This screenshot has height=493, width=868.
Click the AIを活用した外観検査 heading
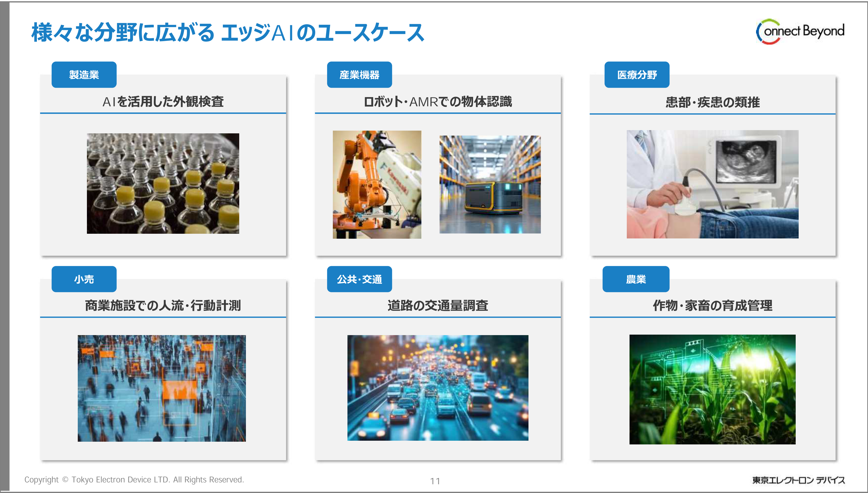click(163, 102)
